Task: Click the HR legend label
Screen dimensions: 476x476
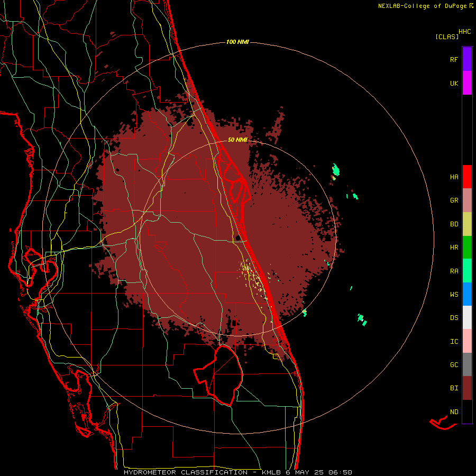Action: [x=454, y=248]
